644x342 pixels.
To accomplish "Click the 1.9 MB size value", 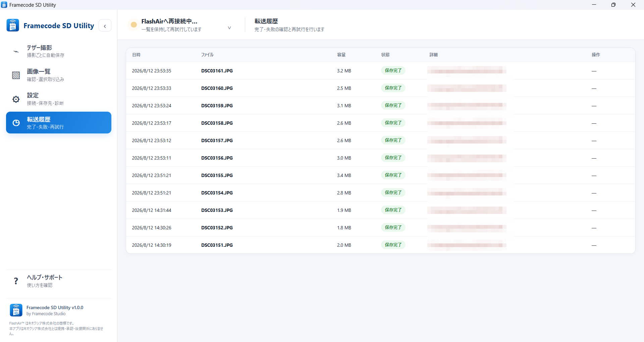I will pyautogui.click(x=344, y=210).
